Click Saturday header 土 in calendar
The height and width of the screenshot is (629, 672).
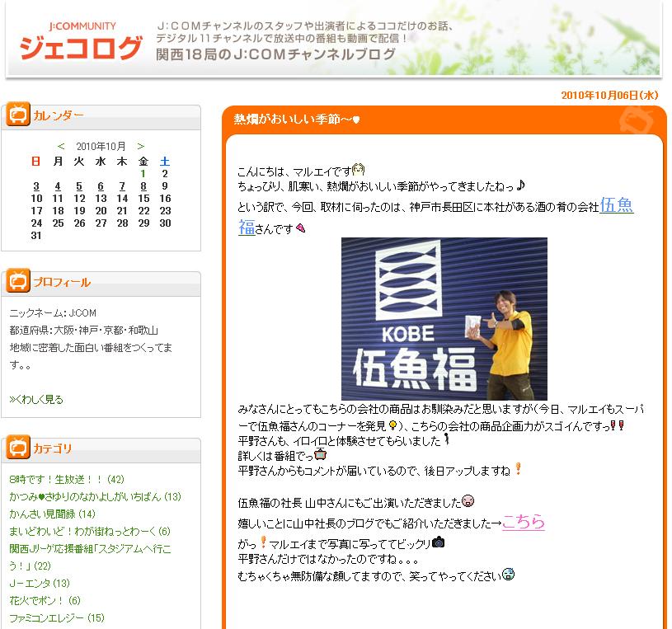[165, 161]
